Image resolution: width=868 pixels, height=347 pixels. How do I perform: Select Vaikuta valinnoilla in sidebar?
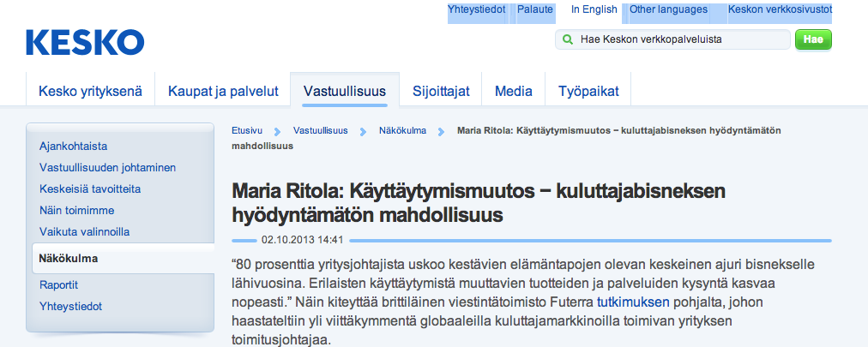(x=85, y=231)
